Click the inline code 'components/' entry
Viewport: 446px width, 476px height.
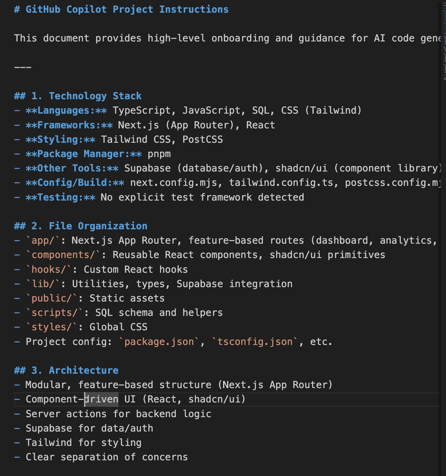63,255
